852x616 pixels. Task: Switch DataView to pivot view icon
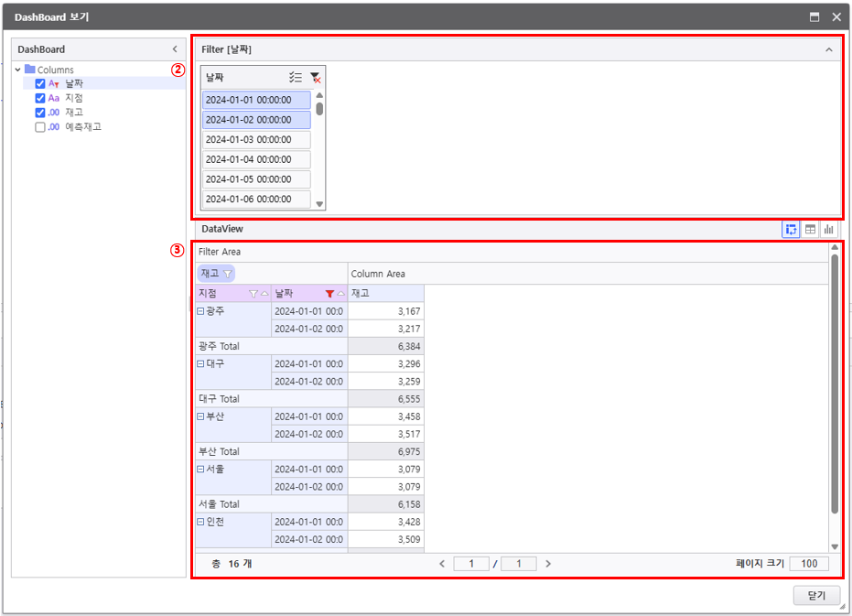pos(791,230)
